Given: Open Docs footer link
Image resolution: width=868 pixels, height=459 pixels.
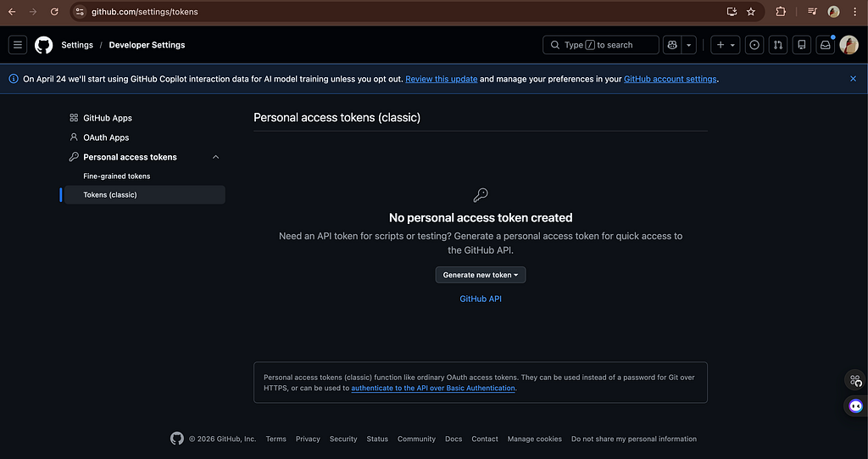Looking at the screenshot, I should tap(453, 439).
